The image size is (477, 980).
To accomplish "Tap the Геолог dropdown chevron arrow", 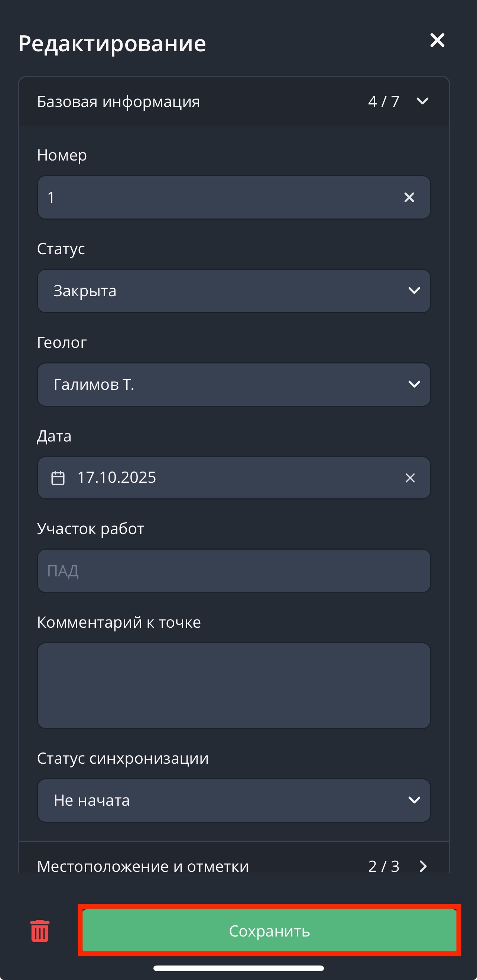I will (414, 385).
